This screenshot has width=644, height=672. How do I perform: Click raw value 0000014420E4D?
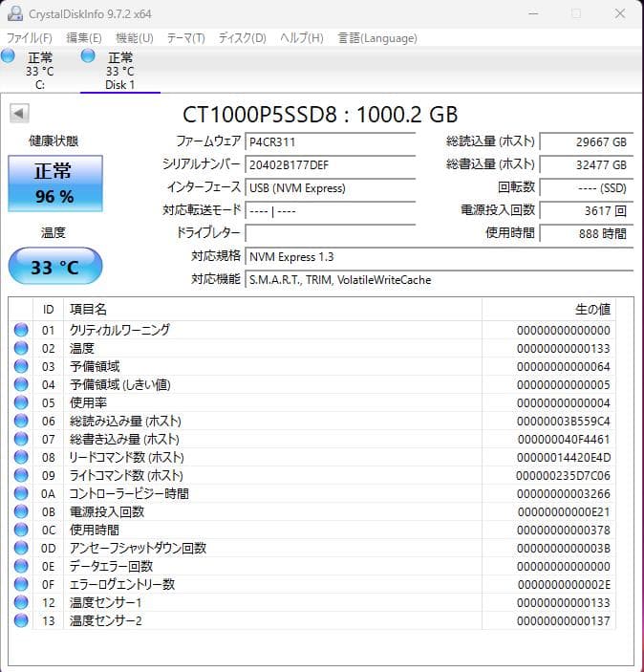(564, 458)
